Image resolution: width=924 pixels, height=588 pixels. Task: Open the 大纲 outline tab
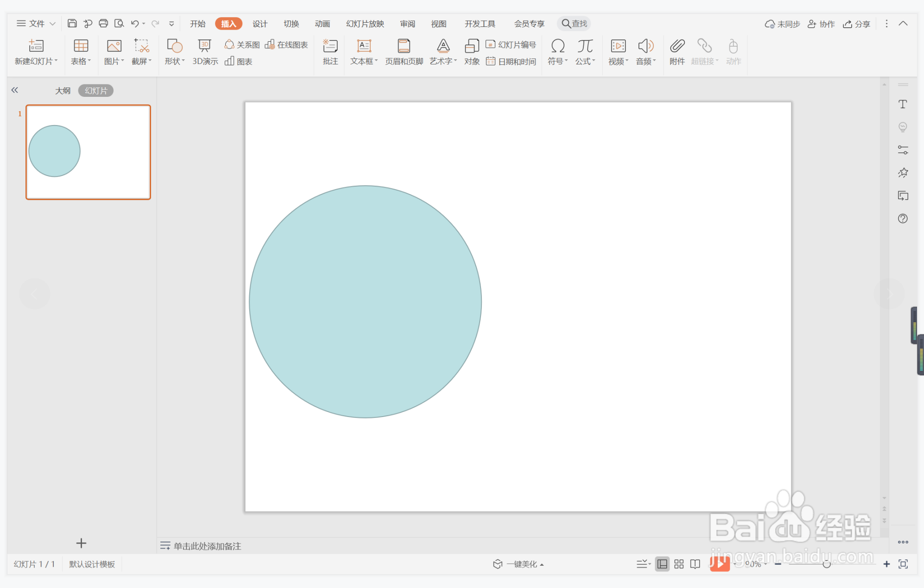click(63, 91)
